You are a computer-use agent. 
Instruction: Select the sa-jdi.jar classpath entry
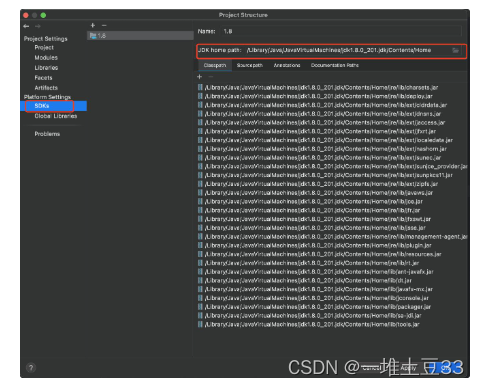point(310,315)
